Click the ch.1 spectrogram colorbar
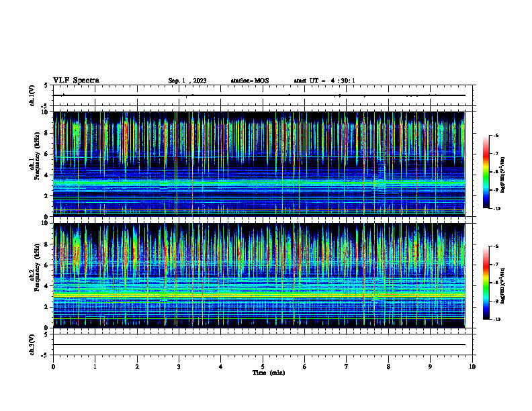The width and height of the screenshot is (532, 411). coord(486,172)
